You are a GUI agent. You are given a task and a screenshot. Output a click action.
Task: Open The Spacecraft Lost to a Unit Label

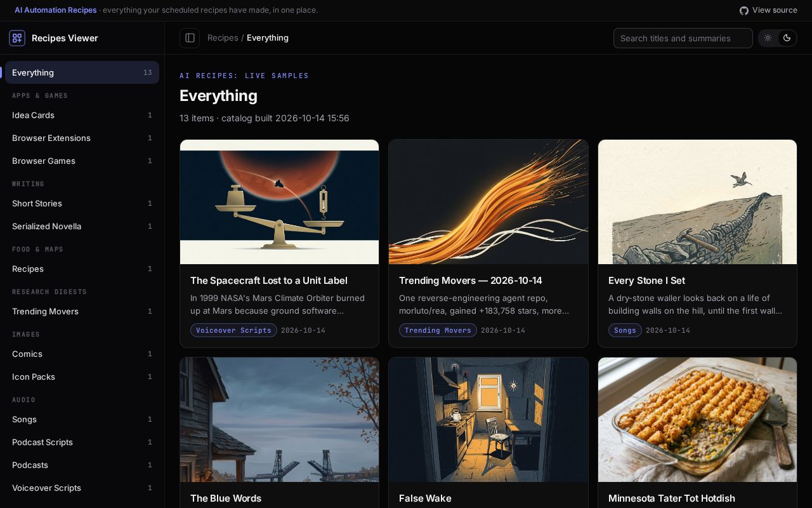(269, 281)
